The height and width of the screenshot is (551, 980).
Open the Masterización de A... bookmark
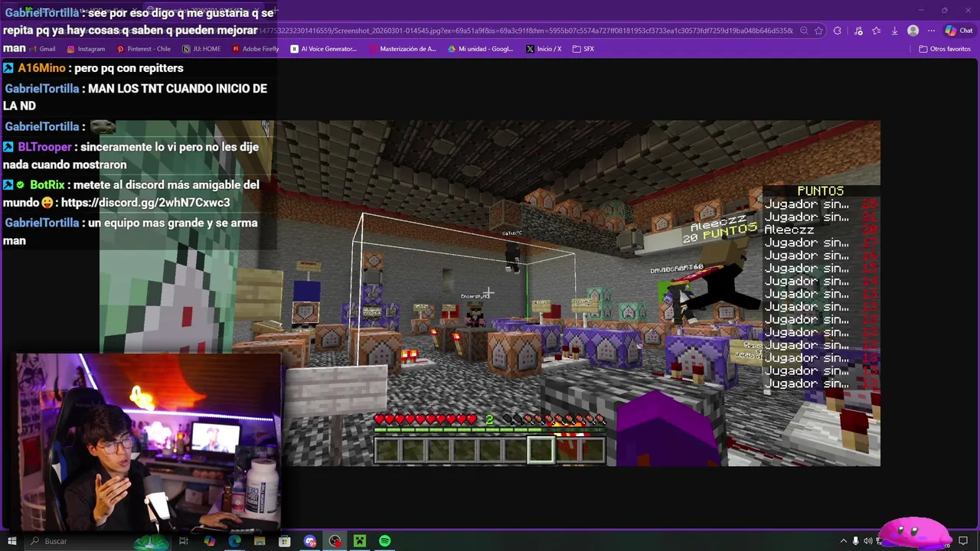click(x=403, y=49)
